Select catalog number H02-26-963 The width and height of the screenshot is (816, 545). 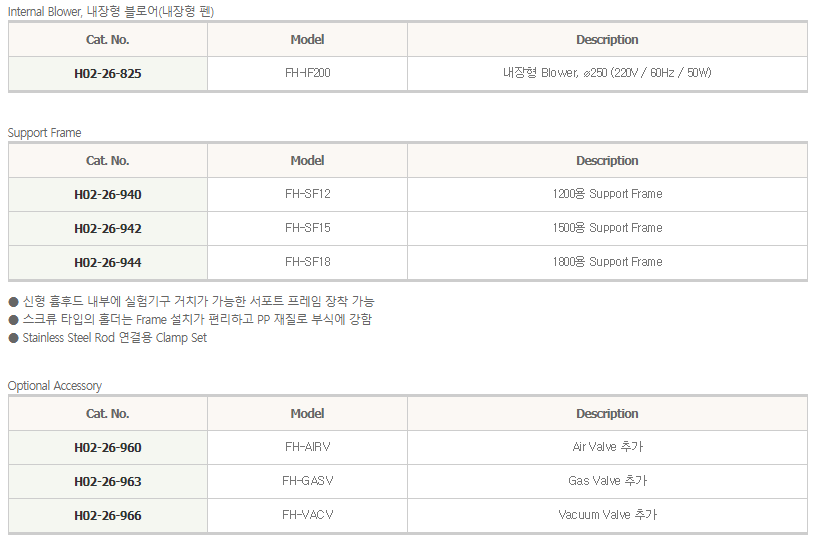108,481
